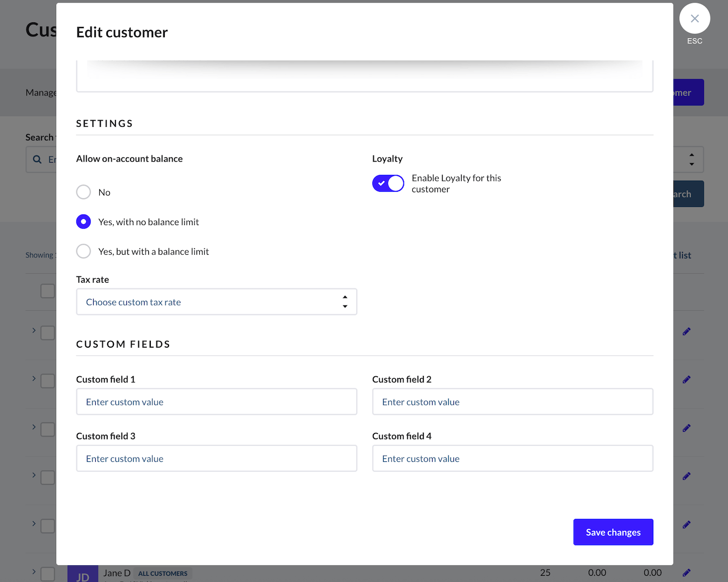Click the ALL CUSTOMERS tag on Jane D
The height and width of the screenshot is (582, 728).
click(x=163, y=574)
